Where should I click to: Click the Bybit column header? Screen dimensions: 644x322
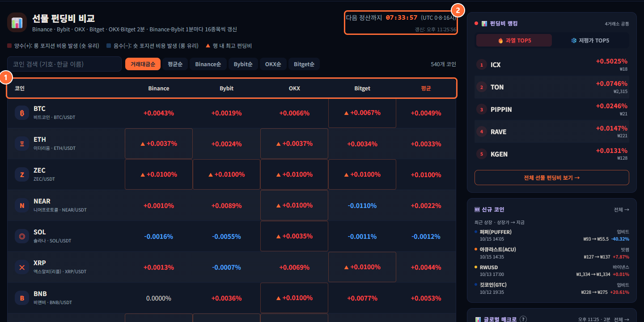tap(227, 89)
